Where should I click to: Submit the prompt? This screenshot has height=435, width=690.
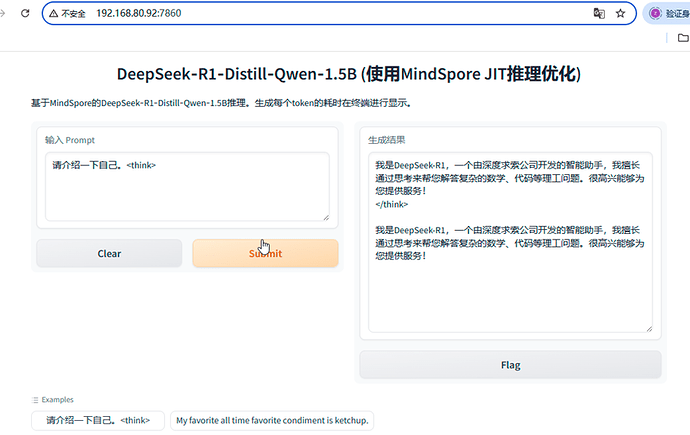coord(265,253)
